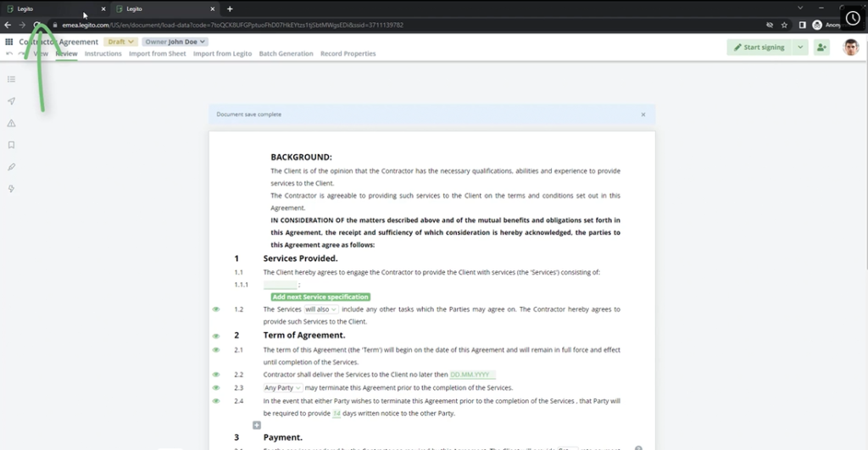Screen dimensions: 868x450
Task: Open the user avatar profile menu
Action: tap(851, 47)
